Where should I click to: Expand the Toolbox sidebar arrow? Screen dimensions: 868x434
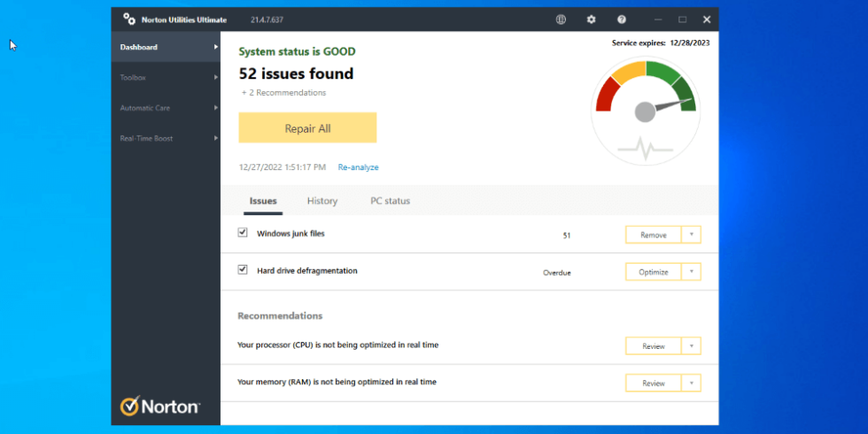216,78
